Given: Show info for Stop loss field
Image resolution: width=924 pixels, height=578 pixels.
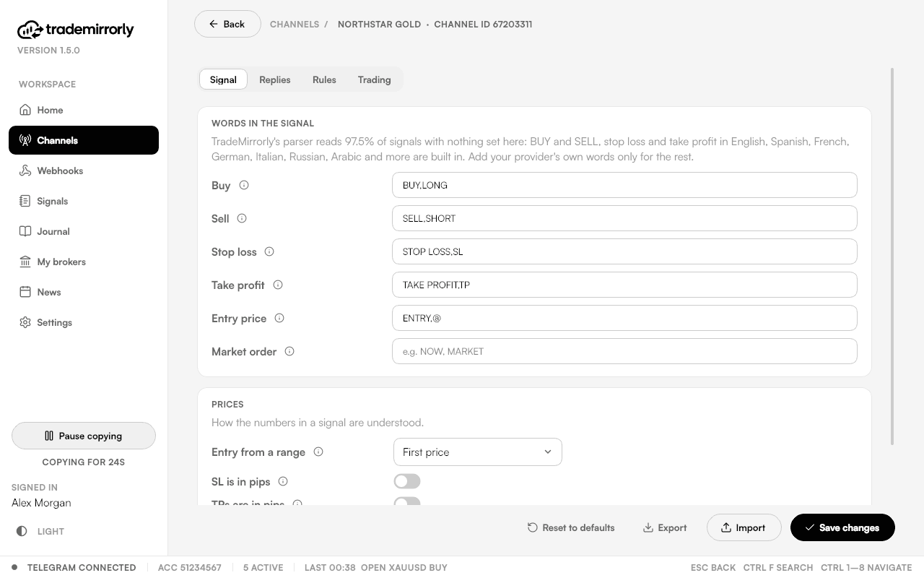Looking at the screenshot, I should (269, 251).
